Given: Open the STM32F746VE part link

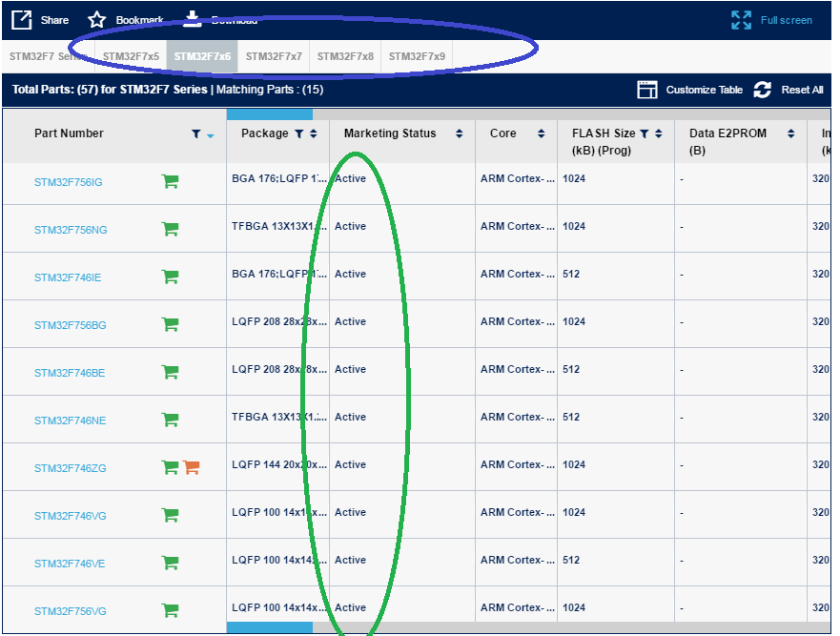Looking at the screenshot, I should pyautogui.click(x=70, y=564).
